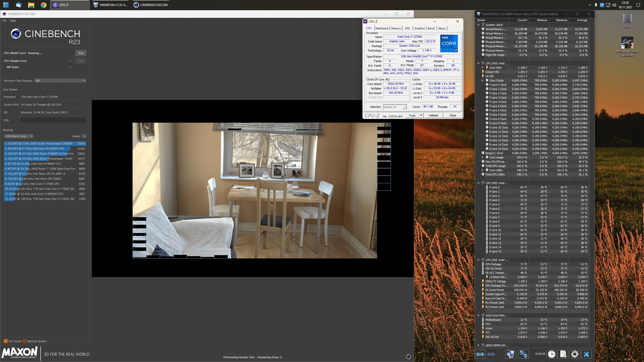Click HWiNFO monitor with magnifier icon

pyautogui.click(x=510, y=354)
